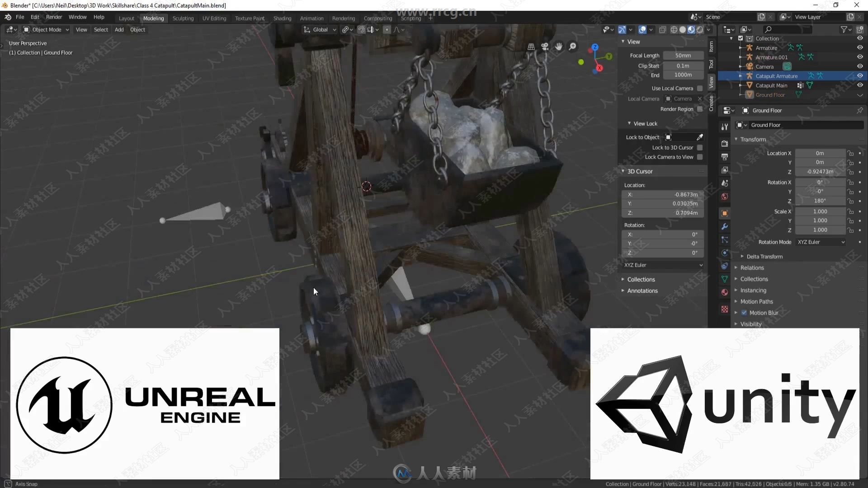Open the Object Constraints tab
868x488 pixels.
[725, 266]
